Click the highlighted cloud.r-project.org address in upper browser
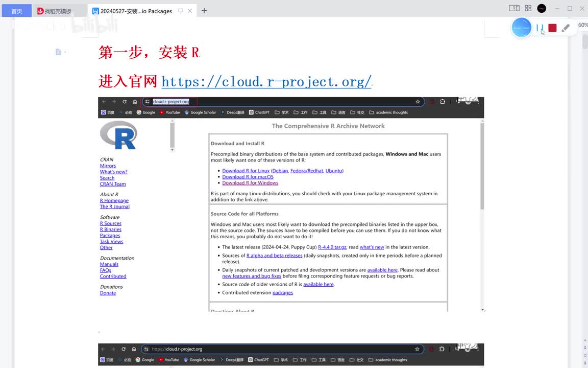Image resolution: width=588 pixels, height=368 pixels. click(170, 102)
